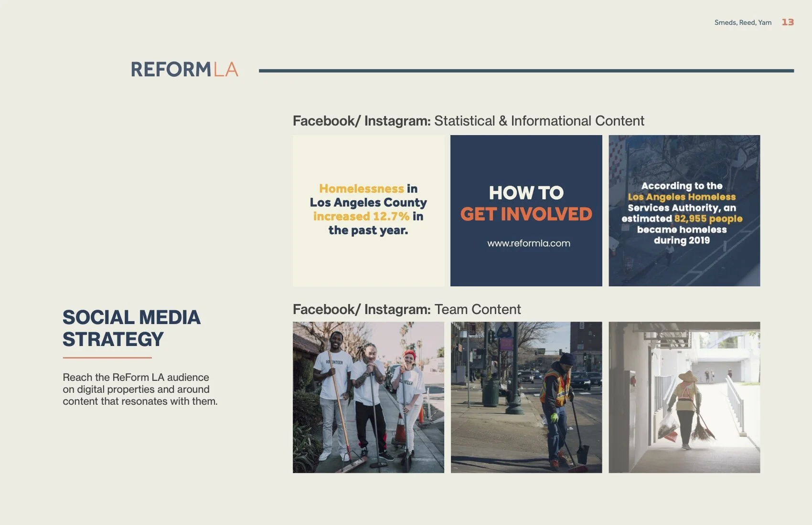Image resolution: width=812 pixels, height=525 pixels.
Task: Select the "Team Content" heading
Action: (478, 309)
